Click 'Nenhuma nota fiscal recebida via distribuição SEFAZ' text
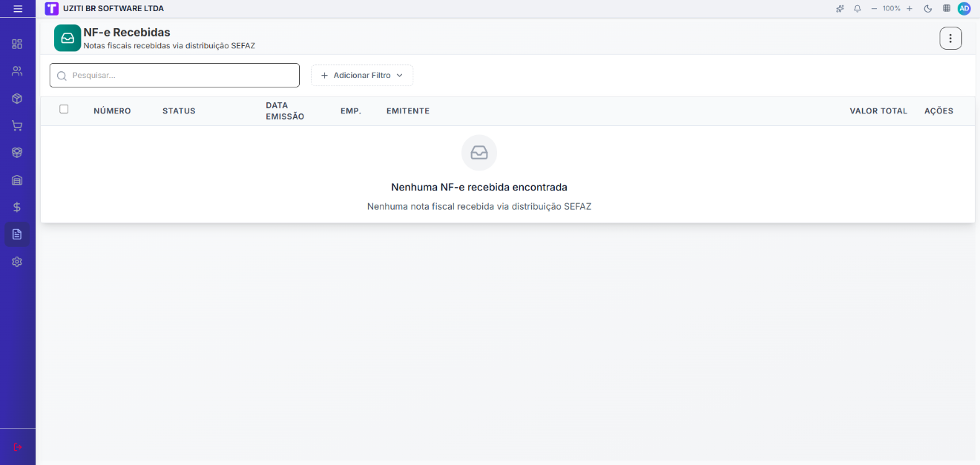The height and width of the screenshot is (465, 980). [x=479, y=206]
